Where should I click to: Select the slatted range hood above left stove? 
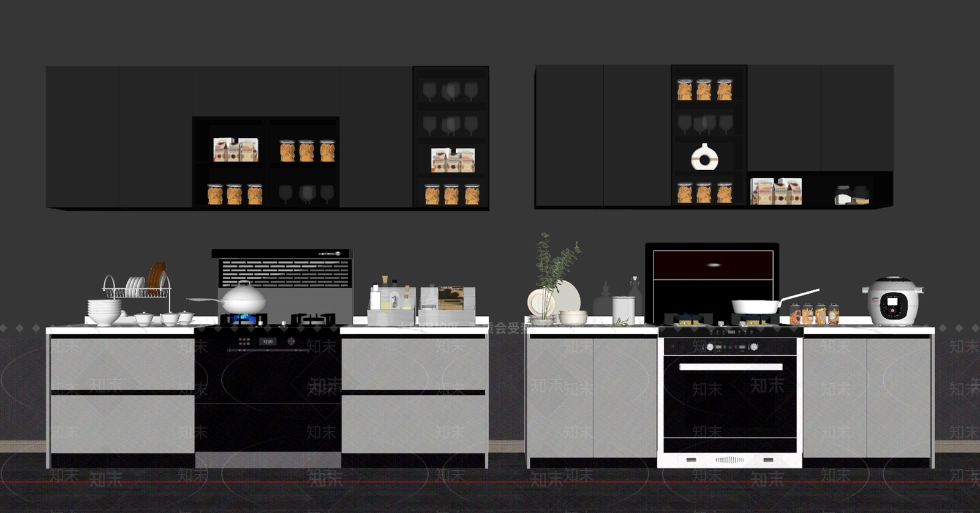pyautogui.click(x=282, y=269)
